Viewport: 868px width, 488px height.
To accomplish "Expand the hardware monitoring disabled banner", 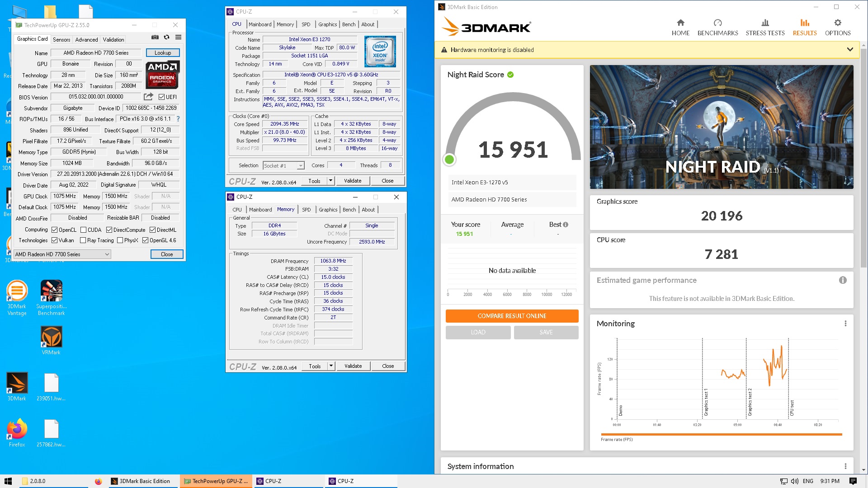I will coord(850,50).
